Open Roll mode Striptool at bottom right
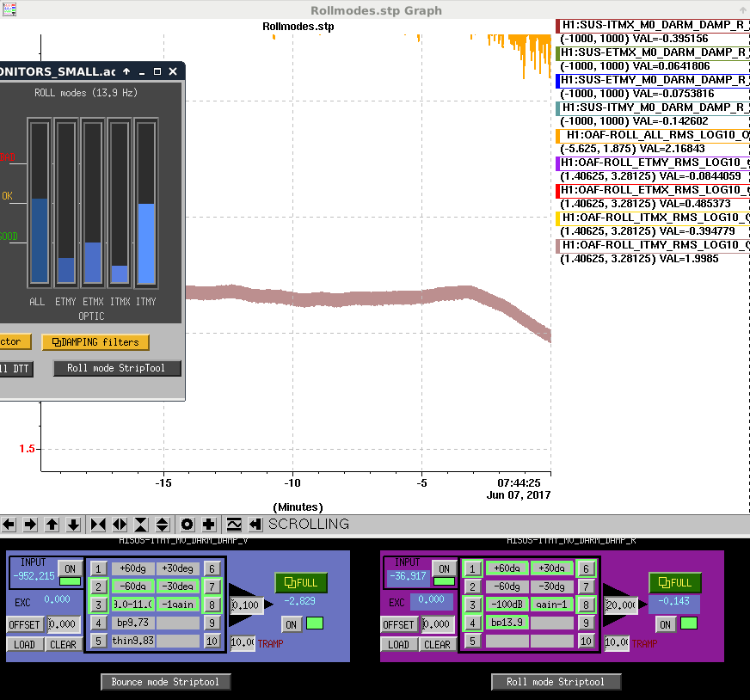Image resolution: width=750 pixels, height=700 pixels. pyautogui.click(x=556, y=682)
